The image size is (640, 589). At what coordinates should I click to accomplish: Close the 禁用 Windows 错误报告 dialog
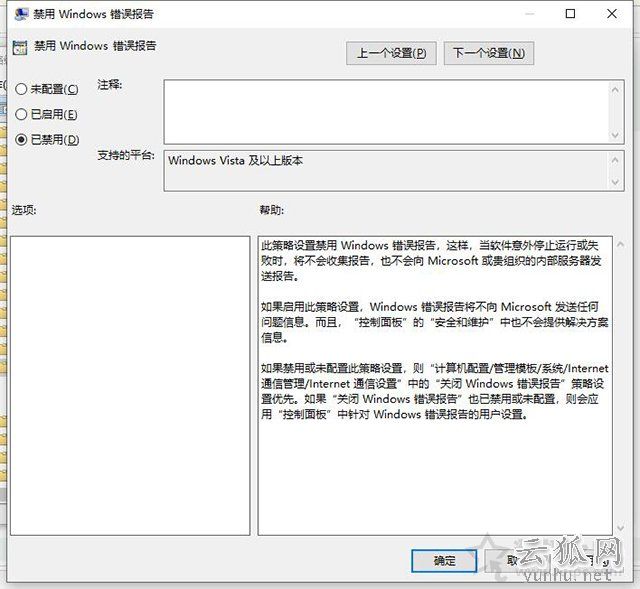pyautogui.click(x=612, y=14)
